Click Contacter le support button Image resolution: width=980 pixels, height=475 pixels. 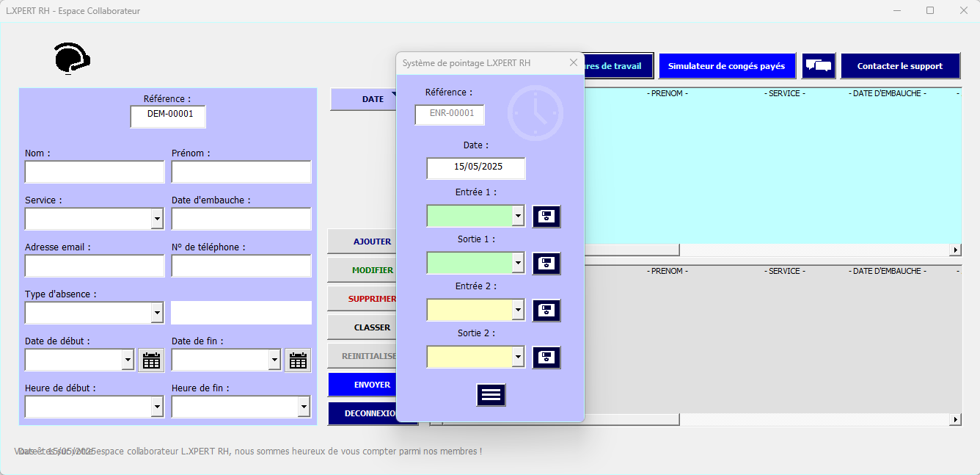900,66
